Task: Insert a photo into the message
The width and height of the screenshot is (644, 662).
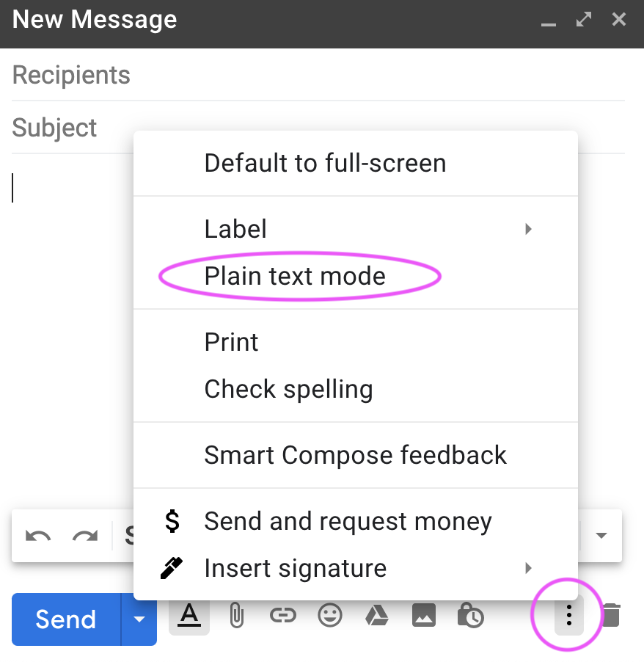Action: (x=424, y=616)
